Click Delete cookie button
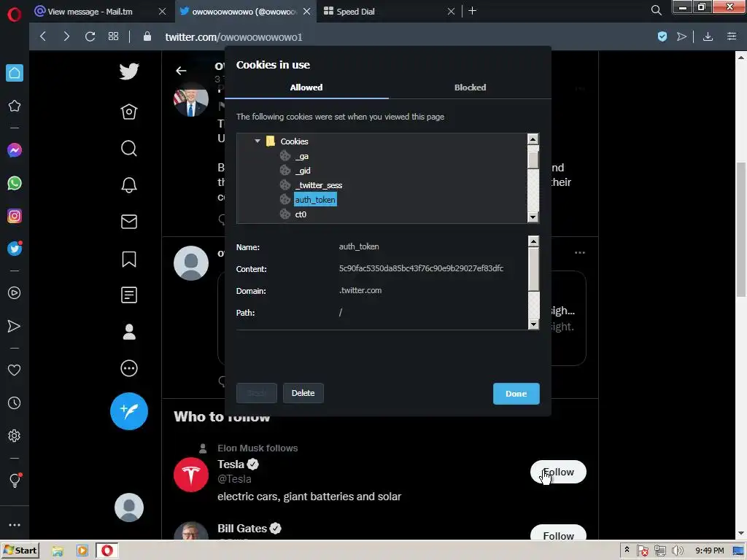Screen dimensions: 747x560 [303, 393]
